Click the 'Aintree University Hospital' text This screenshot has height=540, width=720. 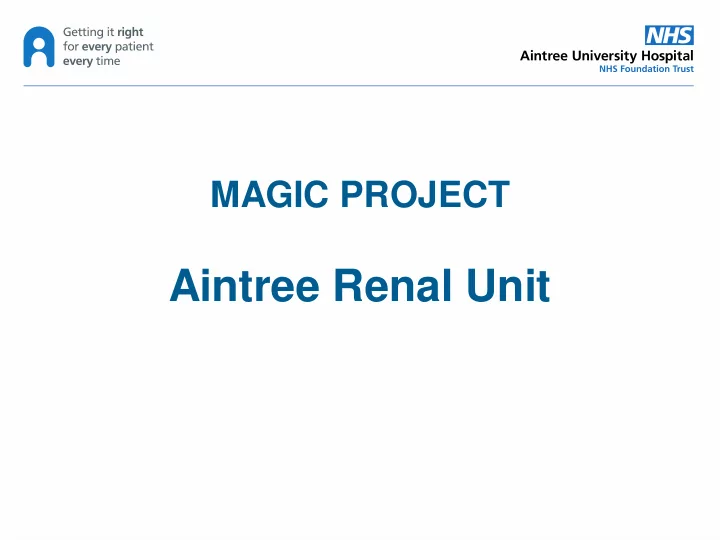point(607,56)
